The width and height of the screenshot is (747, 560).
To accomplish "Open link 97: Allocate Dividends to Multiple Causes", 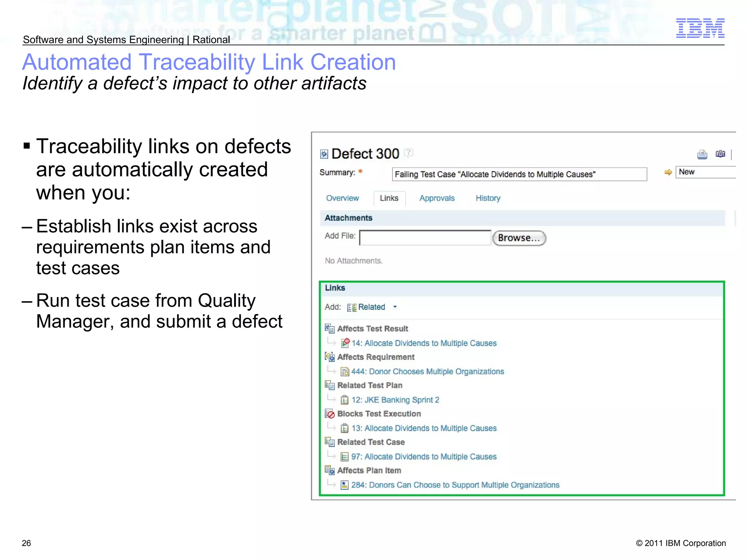I will 424,456.
